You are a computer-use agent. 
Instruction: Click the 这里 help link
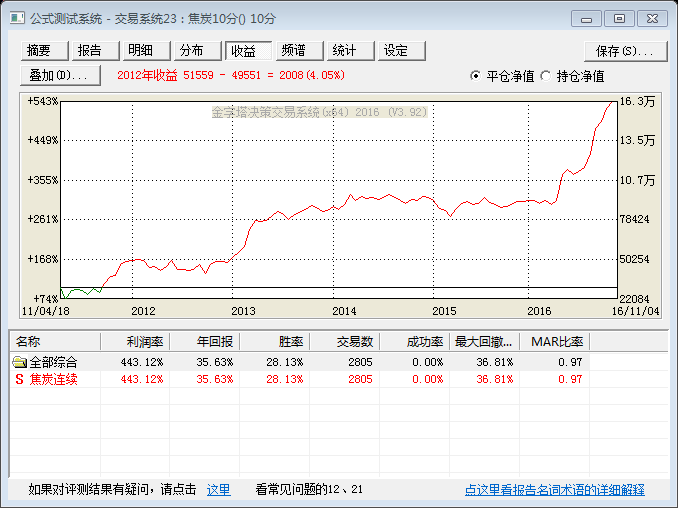point(218,490)
